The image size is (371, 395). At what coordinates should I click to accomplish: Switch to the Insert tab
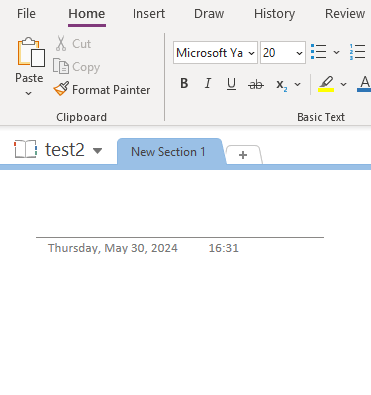[149, 14]
